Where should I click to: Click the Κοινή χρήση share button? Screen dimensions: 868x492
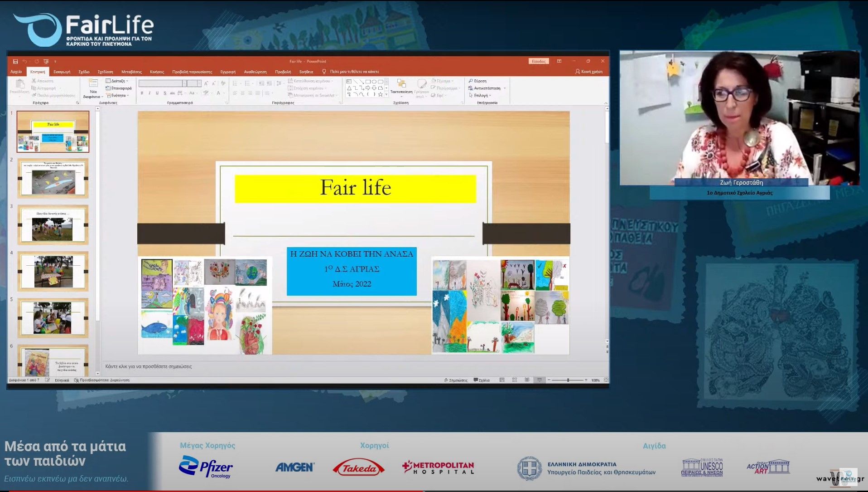589,72
